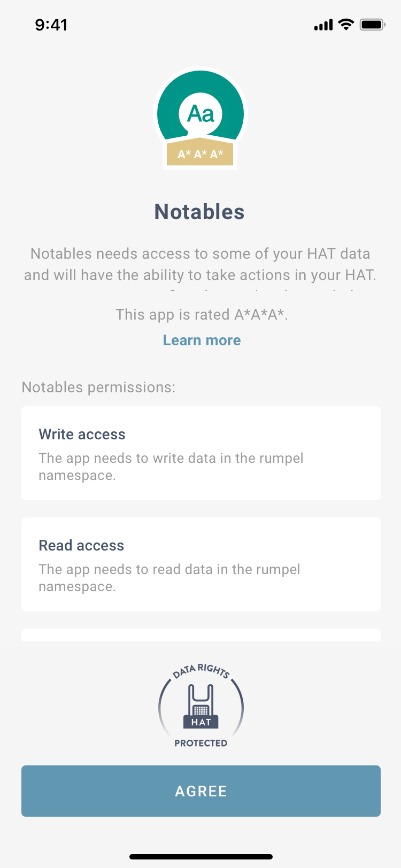Click the PROTECTED label under HAT badge
The height and width of the screenshot is (868, 401).
click(x=201, y=743)
